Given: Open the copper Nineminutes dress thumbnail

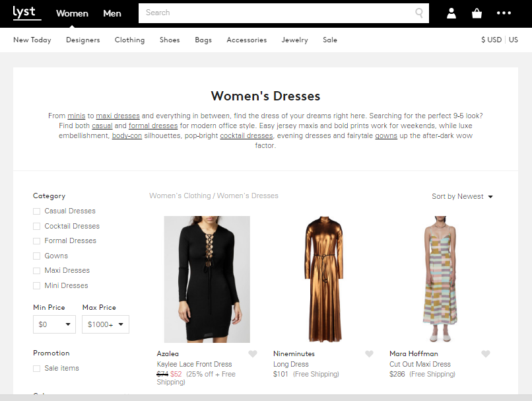Looking at the screenshot, I should [x=323, y=279].
